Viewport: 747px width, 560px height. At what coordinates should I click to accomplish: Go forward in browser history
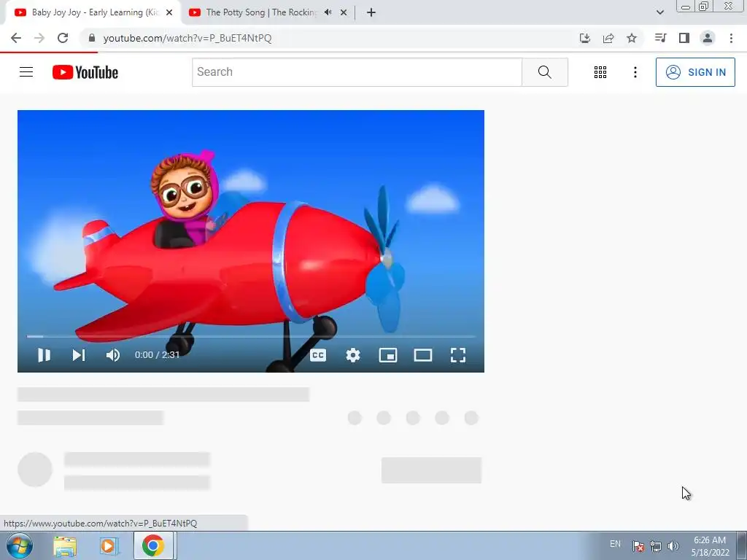[39, 38]
